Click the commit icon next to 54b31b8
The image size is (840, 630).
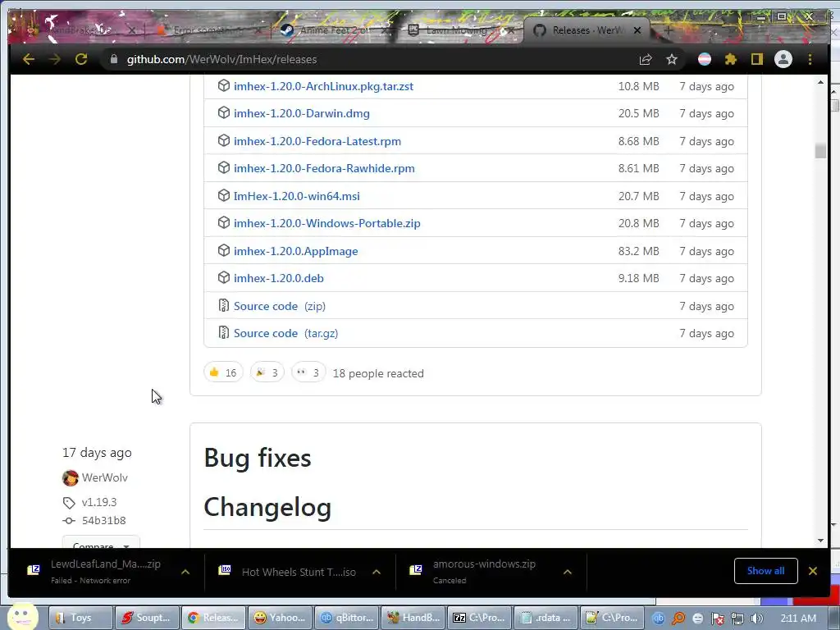pos(69,521)
